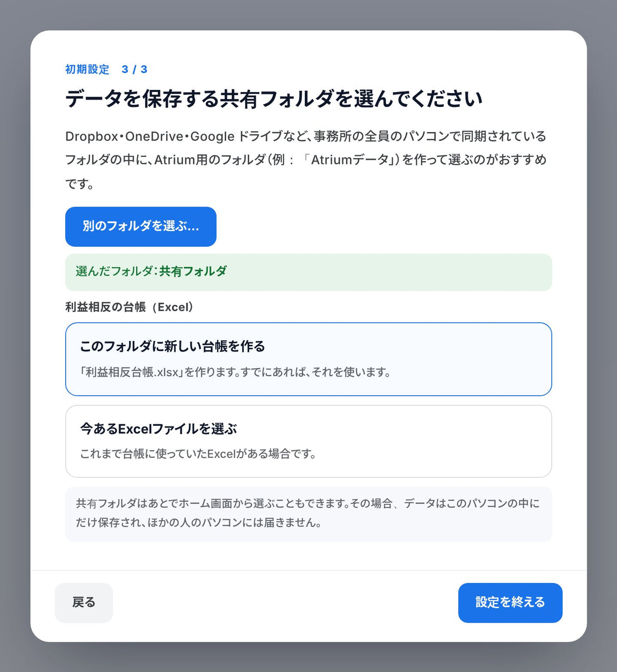Screen dimensions: 617x672
Task: Go back with the 戻る button
Action: click(84, 603)
